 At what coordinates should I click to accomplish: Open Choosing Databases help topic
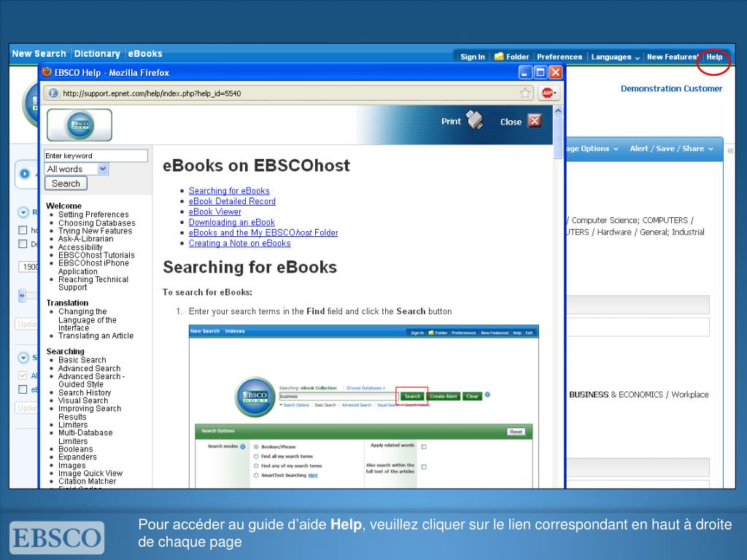point(97,223)
